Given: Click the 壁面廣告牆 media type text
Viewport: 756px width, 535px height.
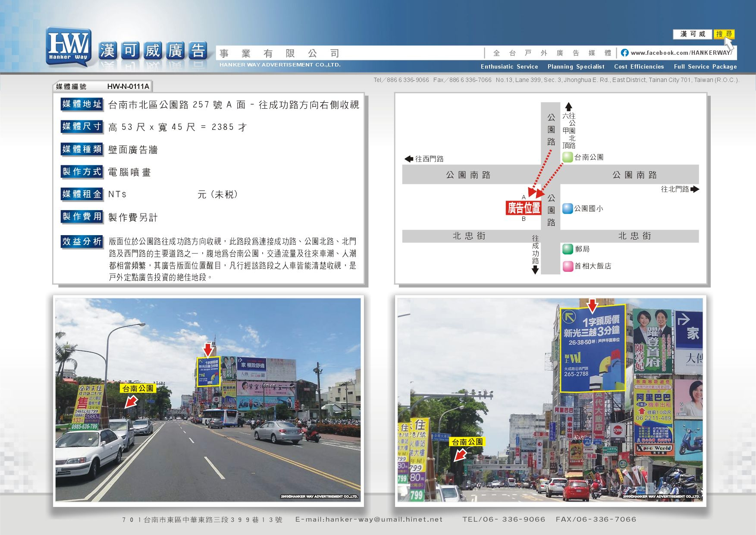Looking at the screenshot, I should point(133,150).
